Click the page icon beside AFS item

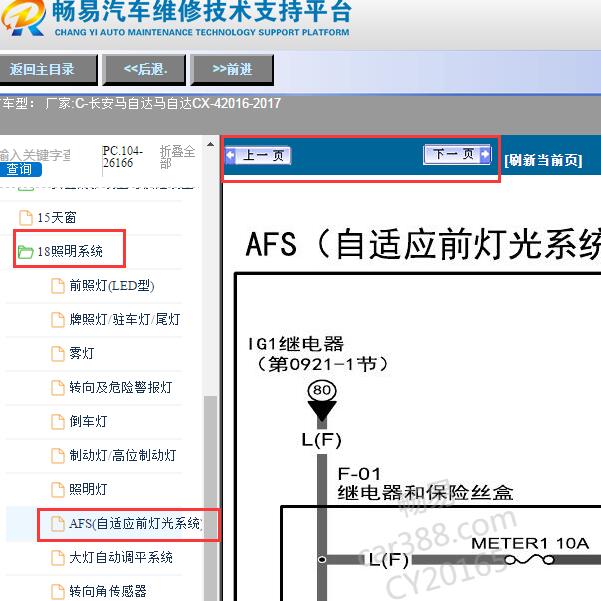58,524
